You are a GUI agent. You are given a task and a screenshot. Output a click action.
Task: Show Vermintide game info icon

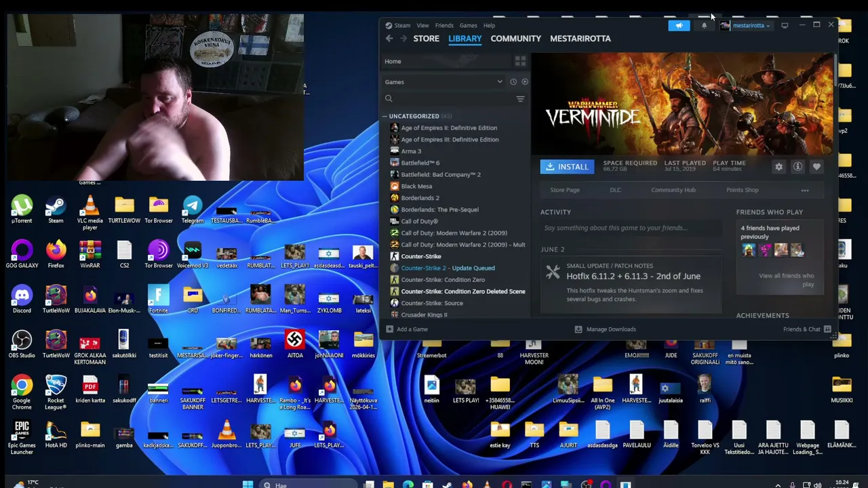(797, 167)
